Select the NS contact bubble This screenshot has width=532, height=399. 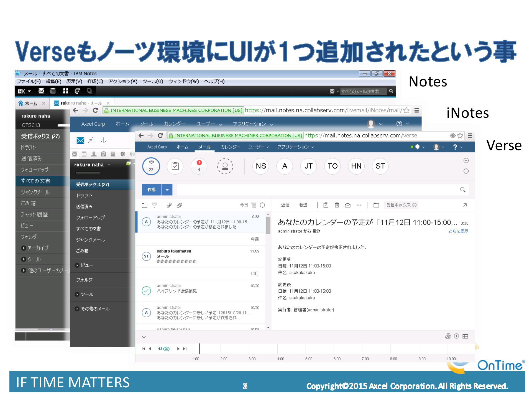(261, 166)
